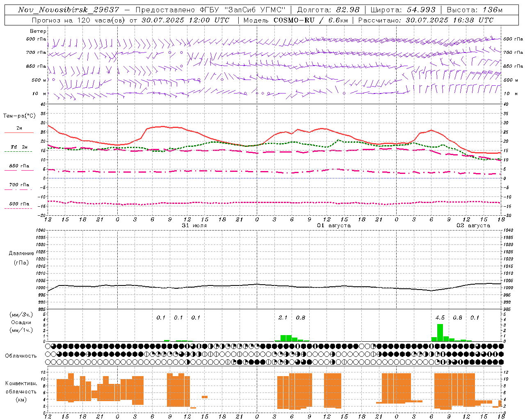525x420 pixels.
Task: Click the precipitation total value '2.1'
Action: pyautogui.click(x=283, y=317)
